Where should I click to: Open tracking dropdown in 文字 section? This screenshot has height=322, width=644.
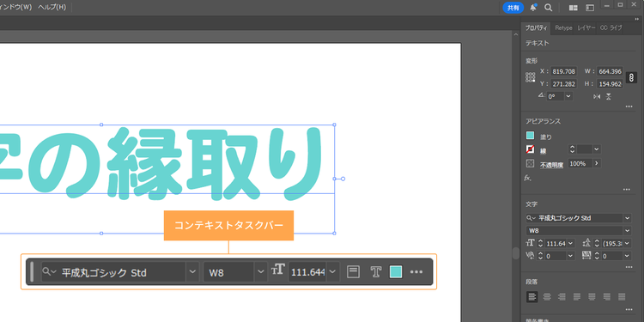pos(627,256)
